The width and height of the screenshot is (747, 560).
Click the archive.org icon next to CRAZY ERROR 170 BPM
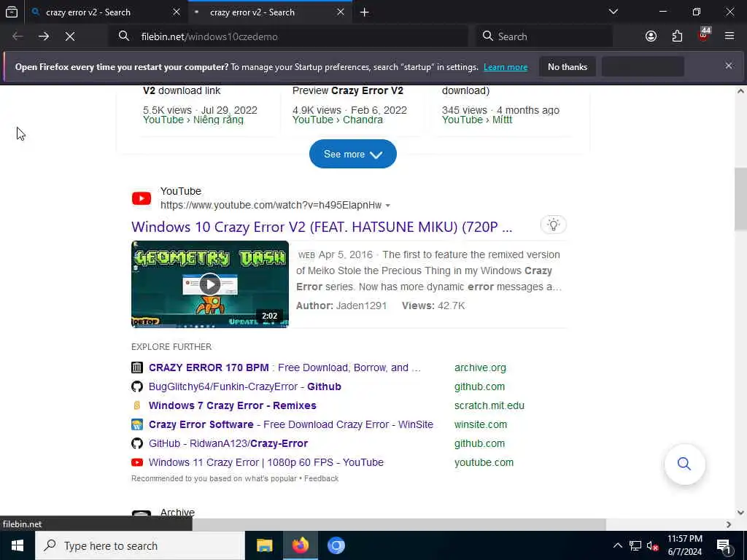pos(137,367)
